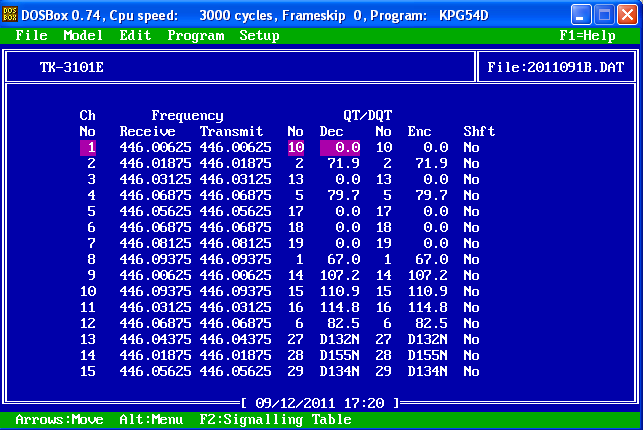This screenshot has height=430, width=643.
Task: Select channel 14 Dec code D155N
Action: point(340,355)
